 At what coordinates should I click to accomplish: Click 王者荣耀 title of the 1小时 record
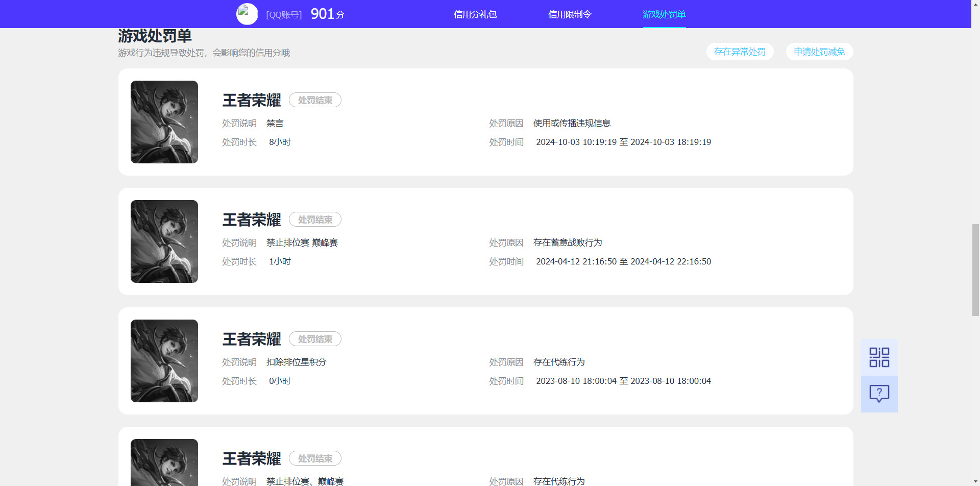pyautogui.click(x=252, y=220)
